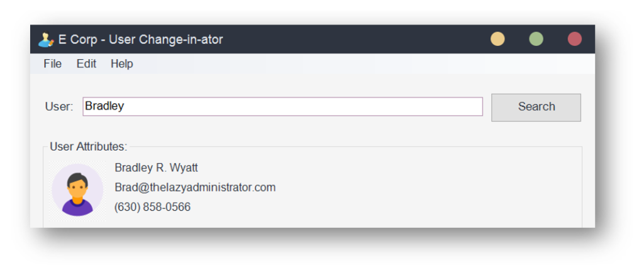The image size is (644, 270).
Task: Place cursor after Bradley text in search field
Action: pyautogui.click(x=125, y=106)
